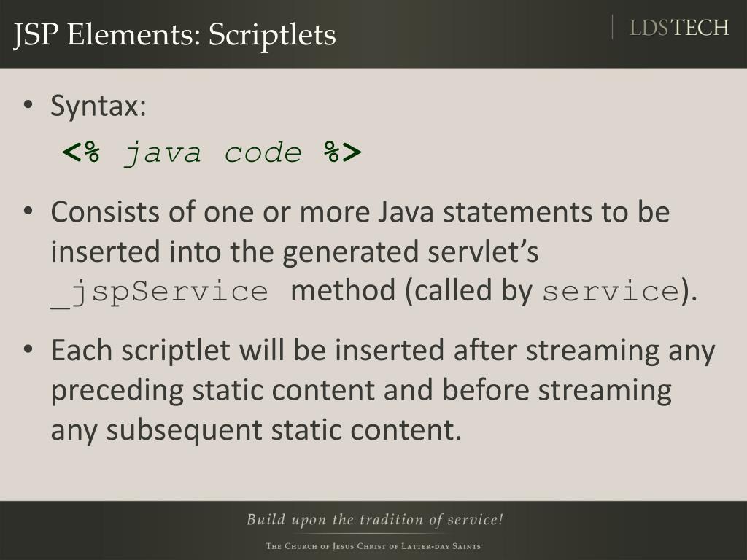Click the Syntax: bullet text
Image resolution: width=747 pixels, height=560 pixels.
click(98, 106)
